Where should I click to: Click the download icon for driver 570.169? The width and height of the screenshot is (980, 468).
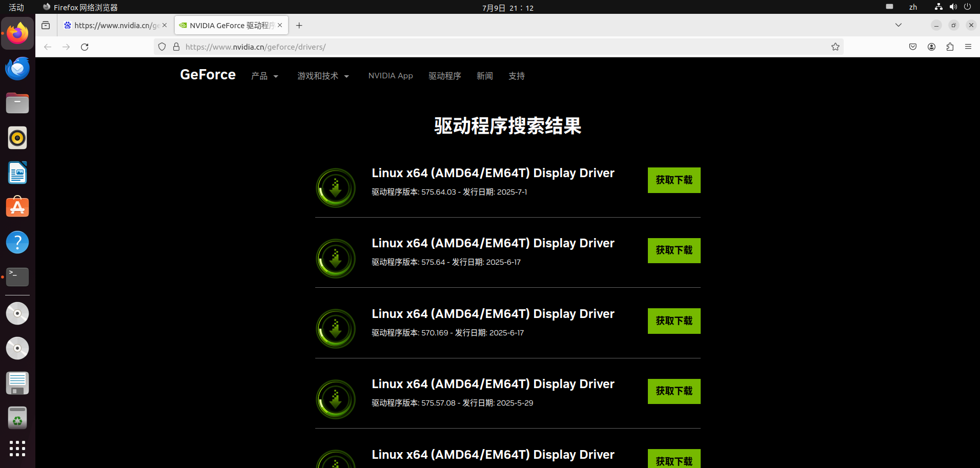(336, 329)
